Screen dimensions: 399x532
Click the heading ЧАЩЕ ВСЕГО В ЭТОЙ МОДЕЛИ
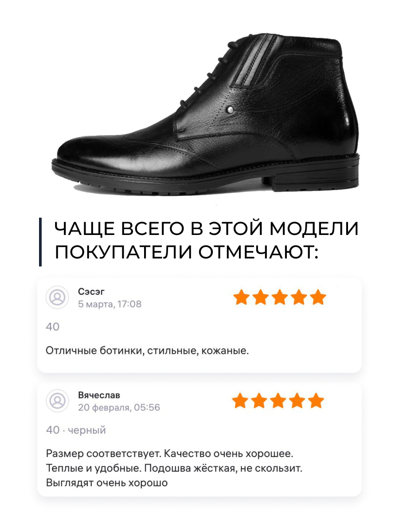[x=206, y=230]
